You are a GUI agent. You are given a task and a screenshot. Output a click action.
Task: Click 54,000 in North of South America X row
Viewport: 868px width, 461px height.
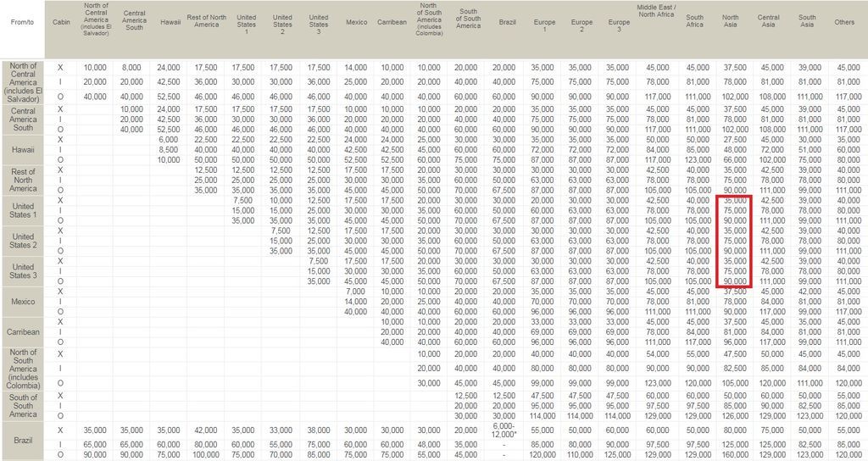(x=657, y=353)
